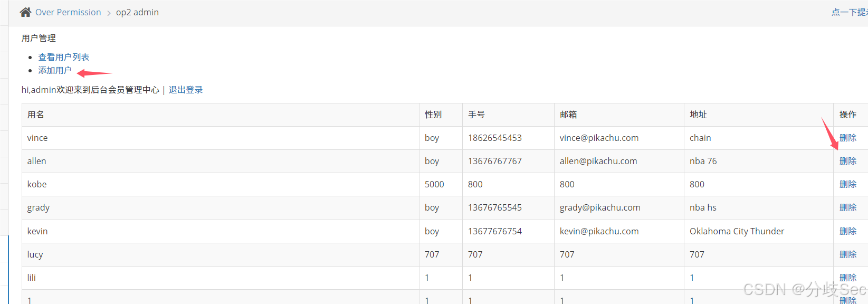Delete user kevin with 删除
Screen dimensions: 868x304
click(x=848, y=231)
